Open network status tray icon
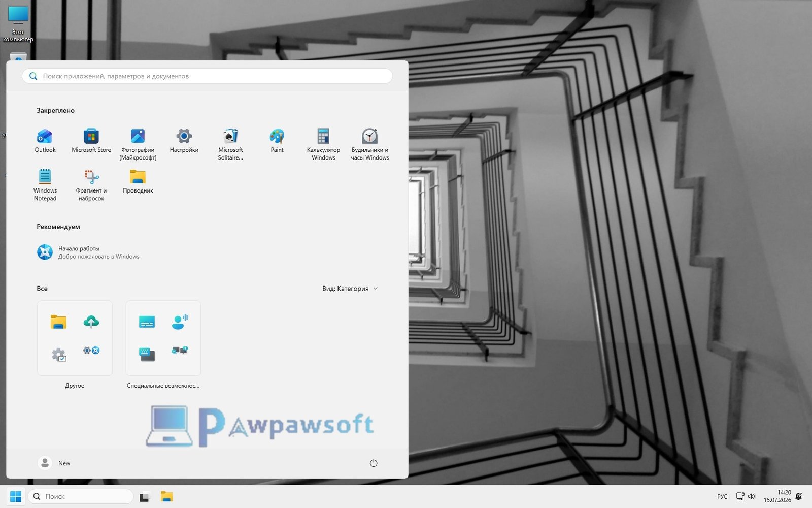Image resolution: width=812 pixels, height=508 pixels. tap(740, 496)
